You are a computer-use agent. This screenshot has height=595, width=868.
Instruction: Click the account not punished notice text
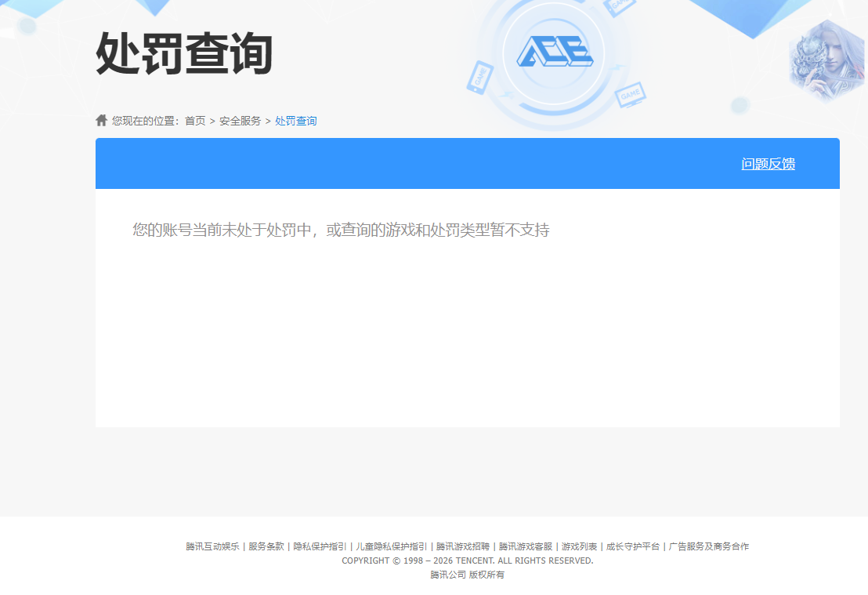pos(341,230)
